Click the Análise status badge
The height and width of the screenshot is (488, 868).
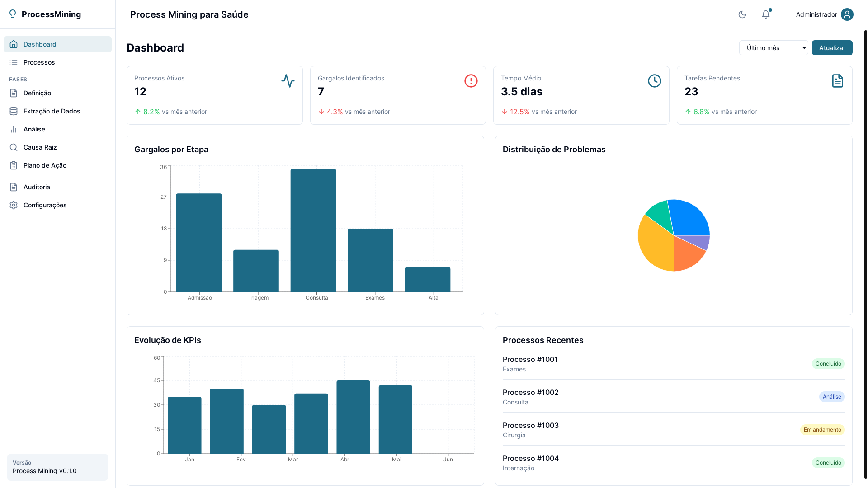click(832, 397)
